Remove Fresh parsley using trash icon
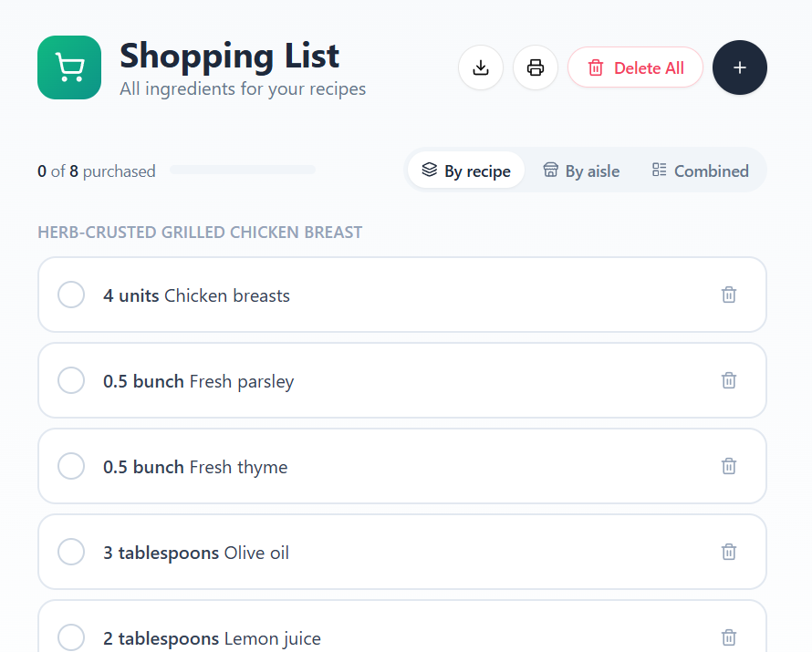Screen dimensions: 812x652 (728, 380)
